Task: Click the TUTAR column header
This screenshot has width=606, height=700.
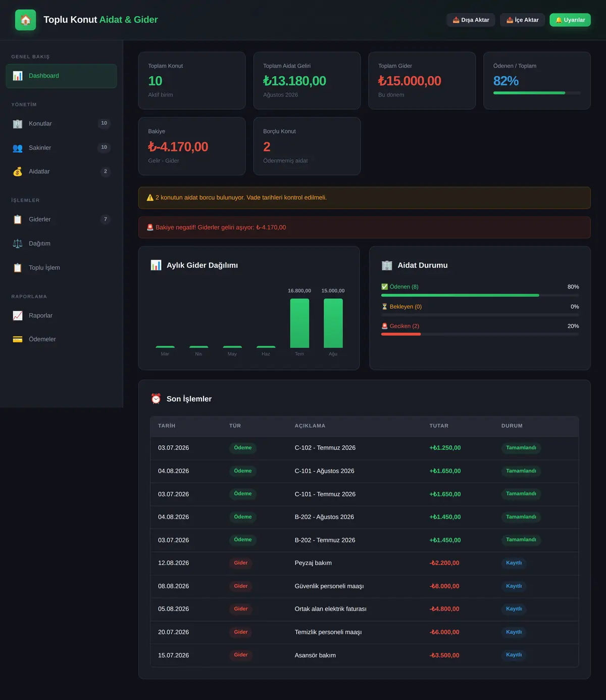Action: point(439,426)
